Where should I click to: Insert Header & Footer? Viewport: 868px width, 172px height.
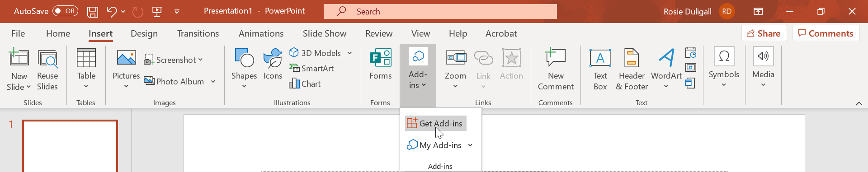632,69
